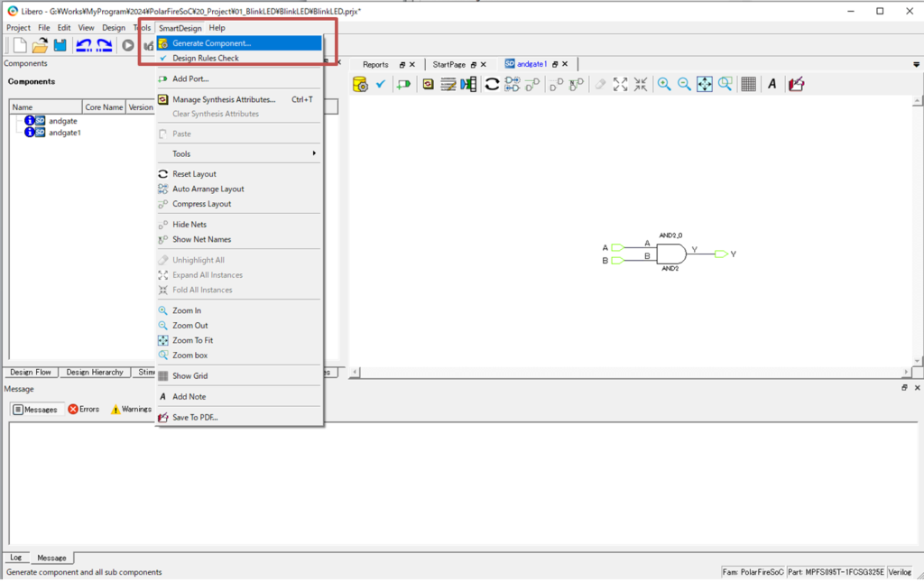Choose Auto Arrange Layout from menu
The height and width of the screenshot is (582, 924).
208,189
